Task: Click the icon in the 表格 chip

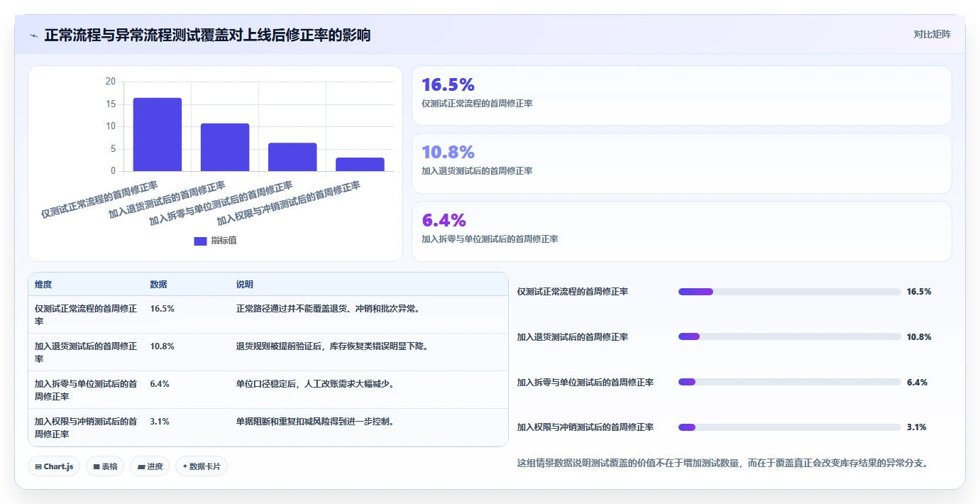Action: pos(97,467)
